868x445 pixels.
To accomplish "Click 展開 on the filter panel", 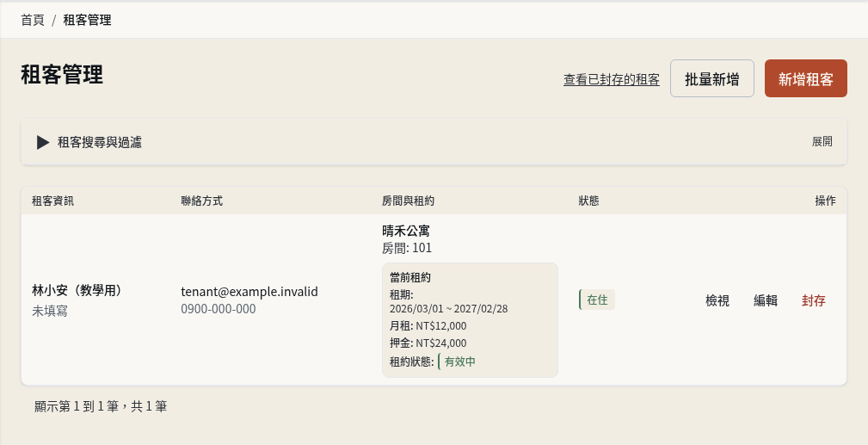I will click(x=822, y=142).
